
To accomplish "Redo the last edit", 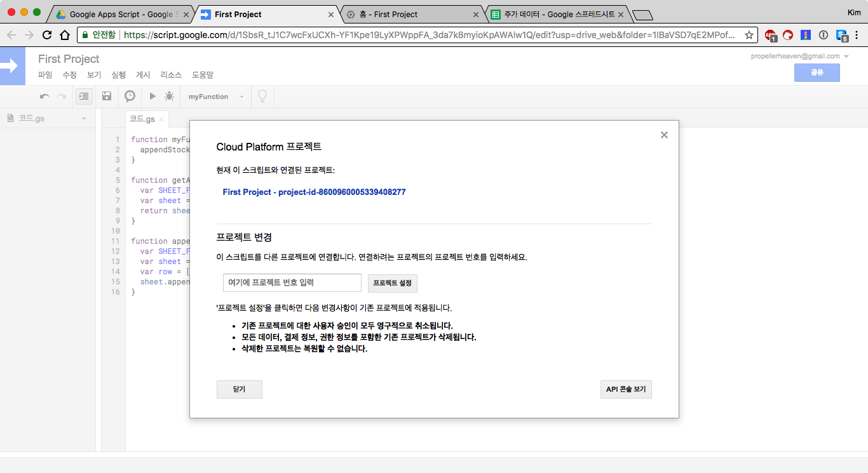I will [60, 96].
